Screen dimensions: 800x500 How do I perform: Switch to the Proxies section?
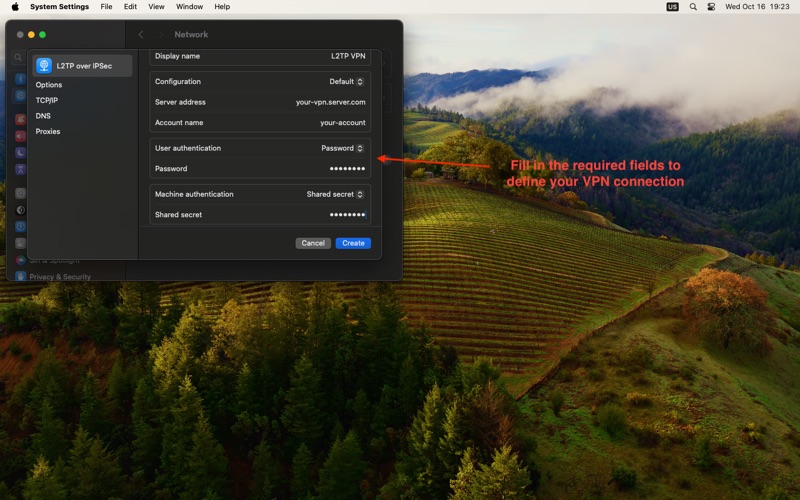pos(48,131)
